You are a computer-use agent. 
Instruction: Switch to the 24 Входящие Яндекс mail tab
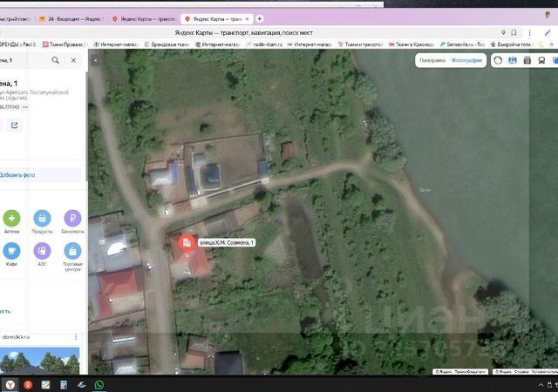click(x=71, y=19)
